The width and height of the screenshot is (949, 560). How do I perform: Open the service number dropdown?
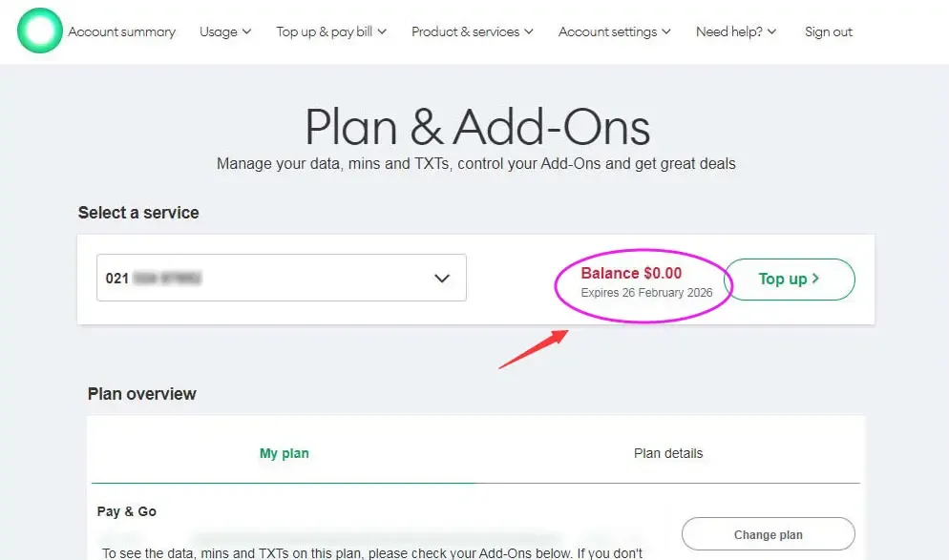click(x=281, y=279)
